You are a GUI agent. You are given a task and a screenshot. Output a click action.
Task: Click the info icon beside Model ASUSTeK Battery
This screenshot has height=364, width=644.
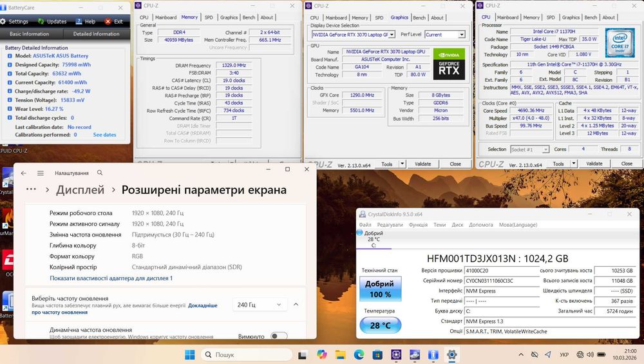pos(10,56)
